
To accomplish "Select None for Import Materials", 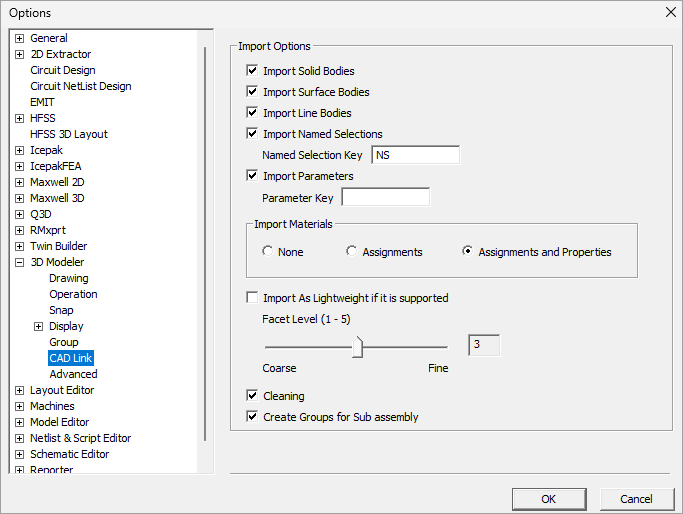I will coord(267,251).
